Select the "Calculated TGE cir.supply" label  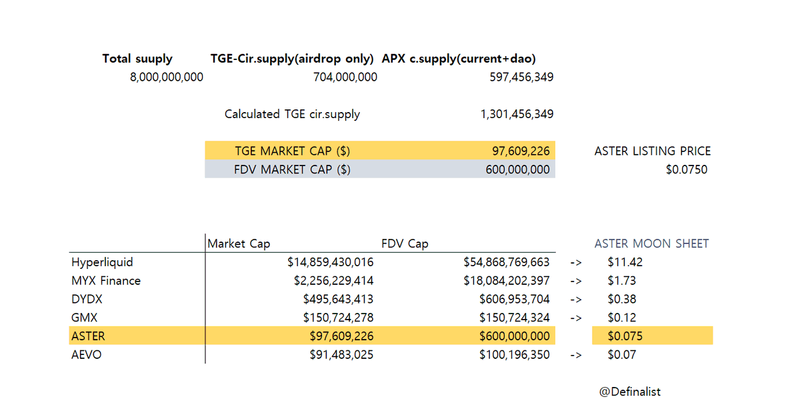point(292,114)
